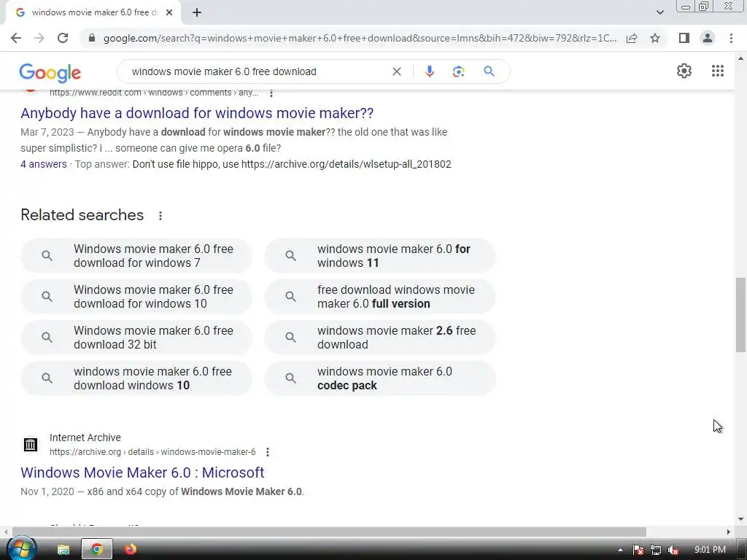Open the Windows Start menu
The image size is (747, 560).
click(21, 549)
